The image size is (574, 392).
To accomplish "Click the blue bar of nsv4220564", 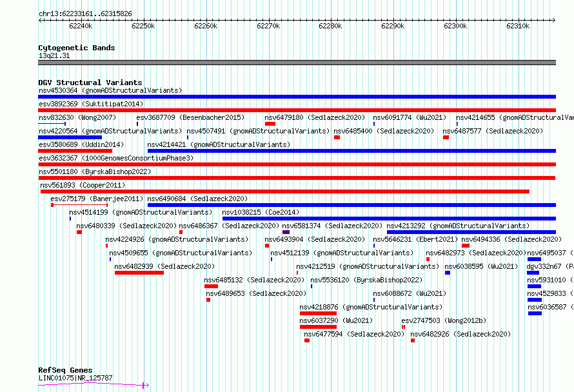I will [x=70, y=137].
